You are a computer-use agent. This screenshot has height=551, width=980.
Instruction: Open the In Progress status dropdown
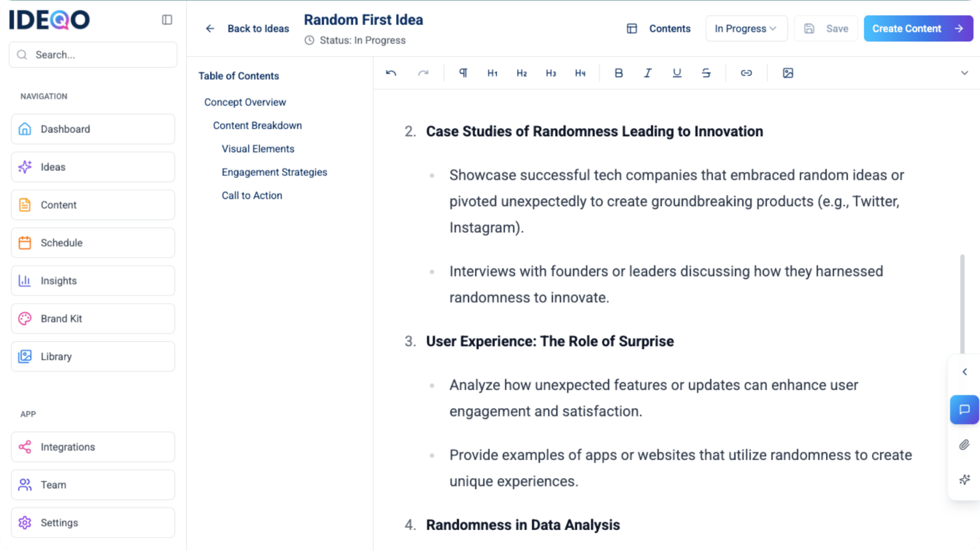[x=746, y=29]
